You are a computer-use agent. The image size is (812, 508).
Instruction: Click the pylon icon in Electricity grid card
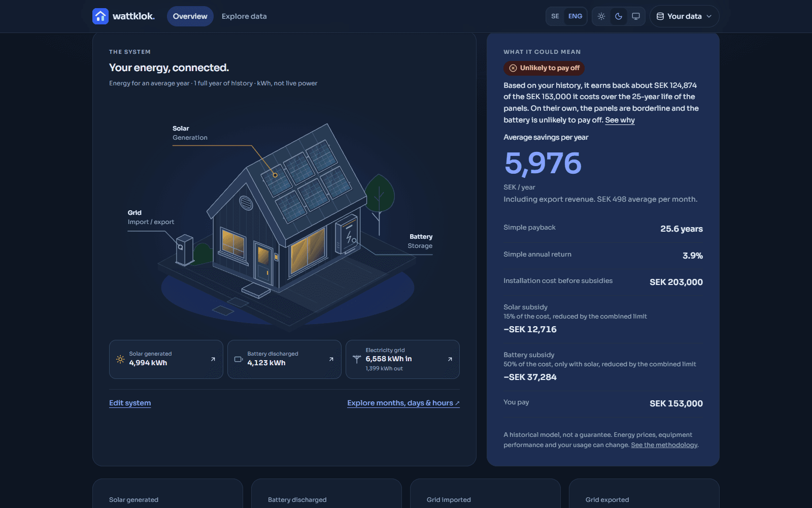click(x=357, y=359)
